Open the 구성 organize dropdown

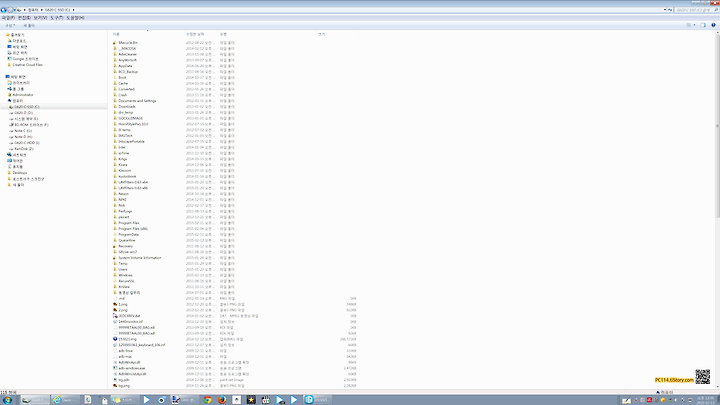[x=10, y=26]
